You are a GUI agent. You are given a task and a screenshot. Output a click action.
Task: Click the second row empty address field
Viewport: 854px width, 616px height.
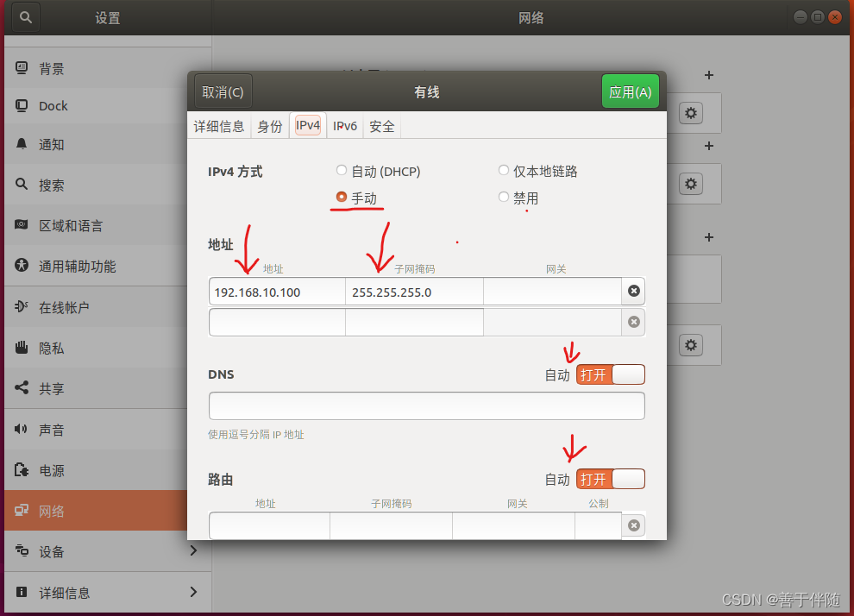tap(277, 323)
